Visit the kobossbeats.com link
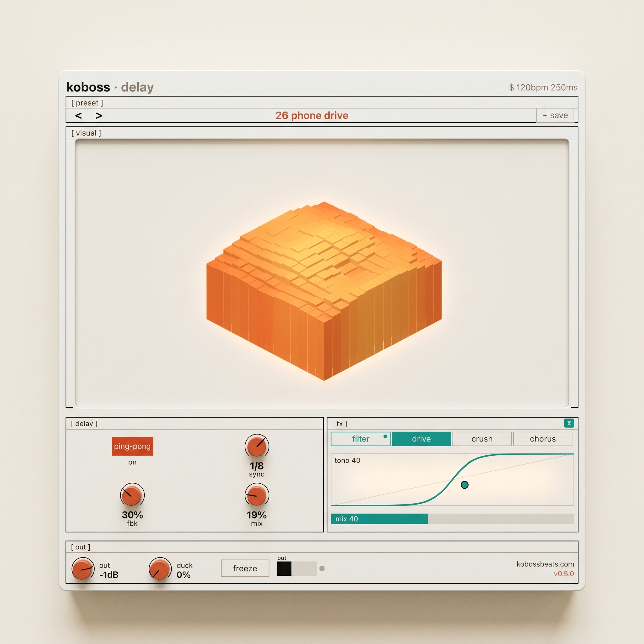The width and height of the screenshot is (644, 644). [x=545, y=564]
